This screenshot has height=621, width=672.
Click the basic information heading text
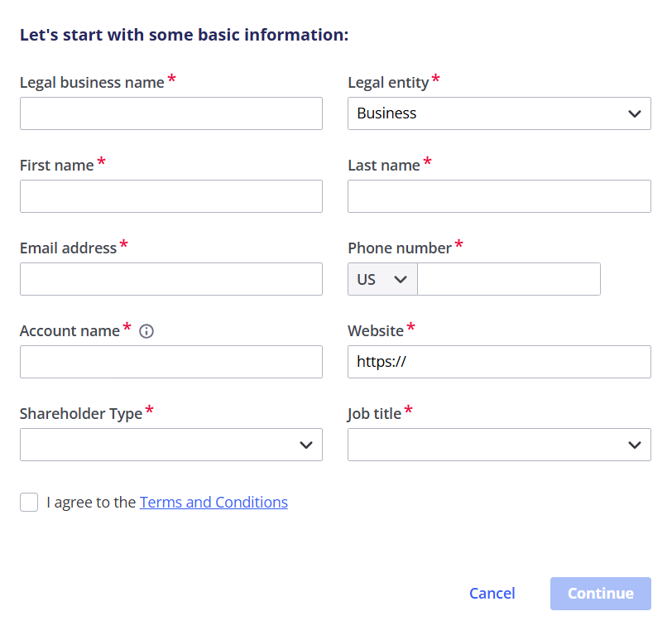pos(184,35)
